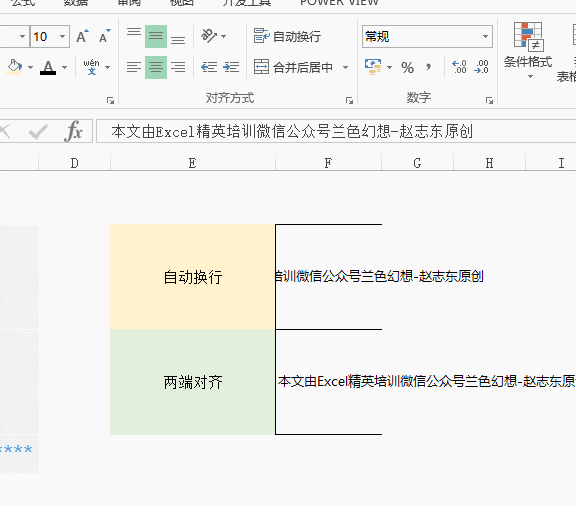Screen dimensions: 576x506
Task: Expand Font Color dropdown arrow
Action: (x=65, y=67)
